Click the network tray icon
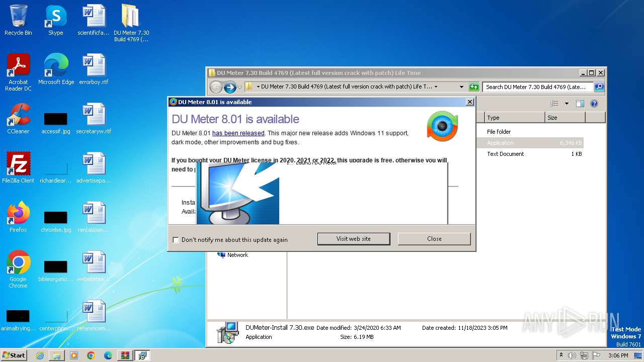Image resolution: width=644 pixels, height=362 pixels. pyautogui.click(x=584, y=355)
